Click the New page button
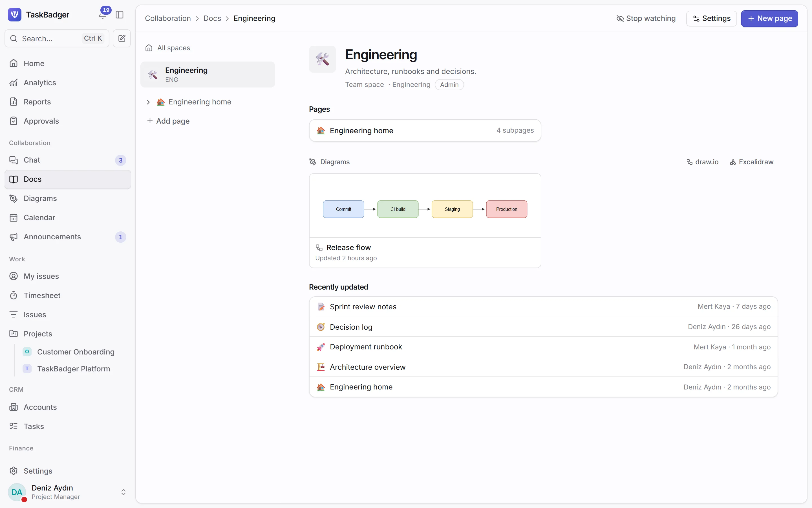Screen dimensions: 812x508 coord(769,18)
